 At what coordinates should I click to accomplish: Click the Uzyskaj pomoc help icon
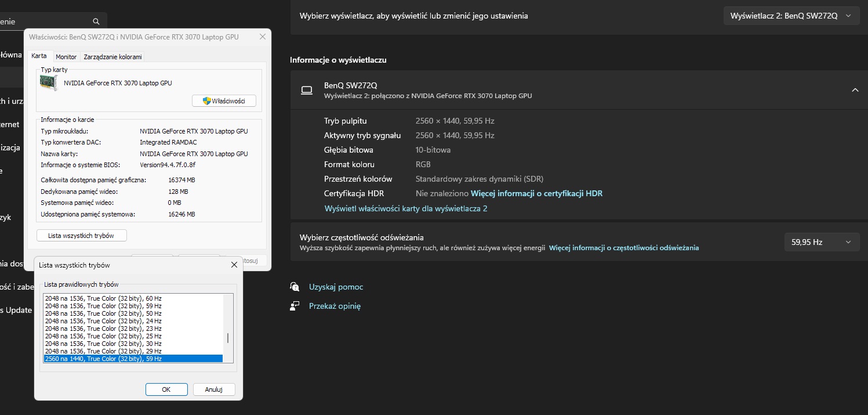(x=295, y=287)
